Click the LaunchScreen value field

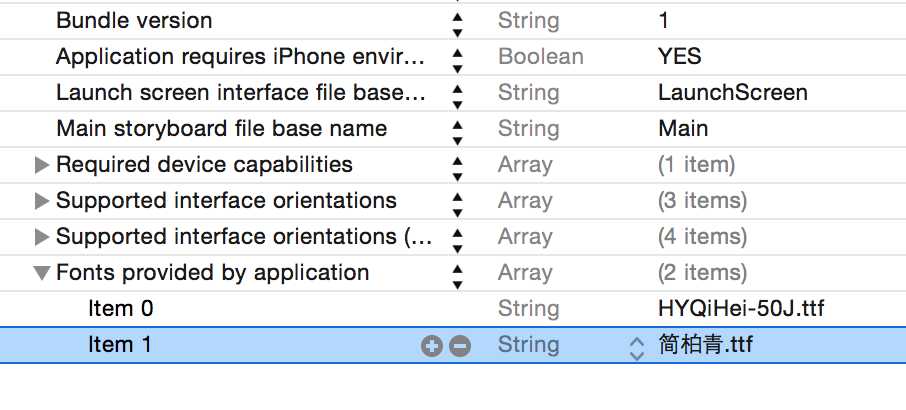point(732,93)
